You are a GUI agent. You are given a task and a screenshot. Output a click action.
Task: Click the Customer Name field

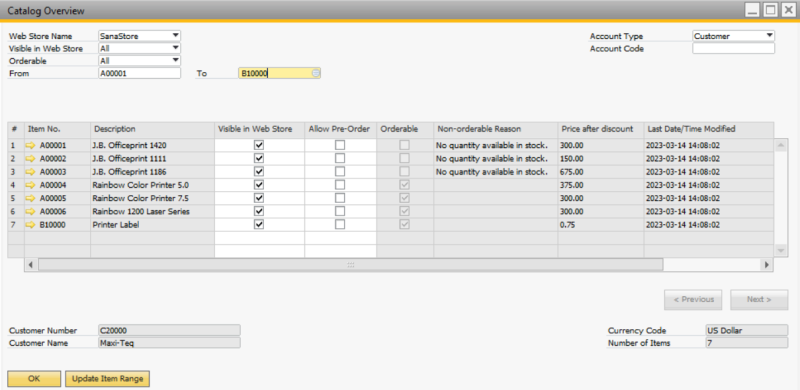tap(169, 343)
